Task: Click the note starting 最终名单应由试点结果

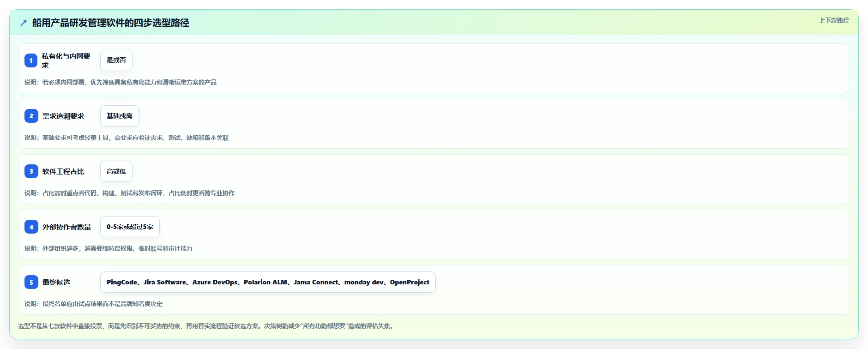Action: click(x=94, y=304)
